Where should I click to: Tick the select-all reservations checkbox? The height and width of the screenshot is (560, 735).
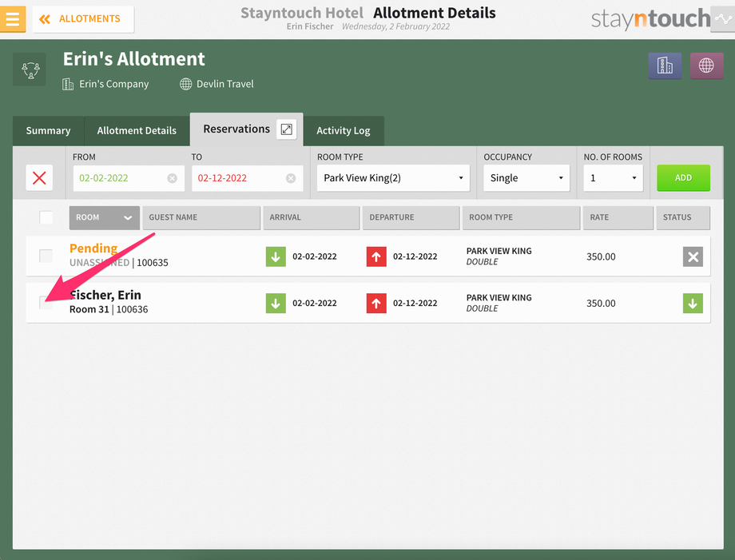[x=46, y=217]
